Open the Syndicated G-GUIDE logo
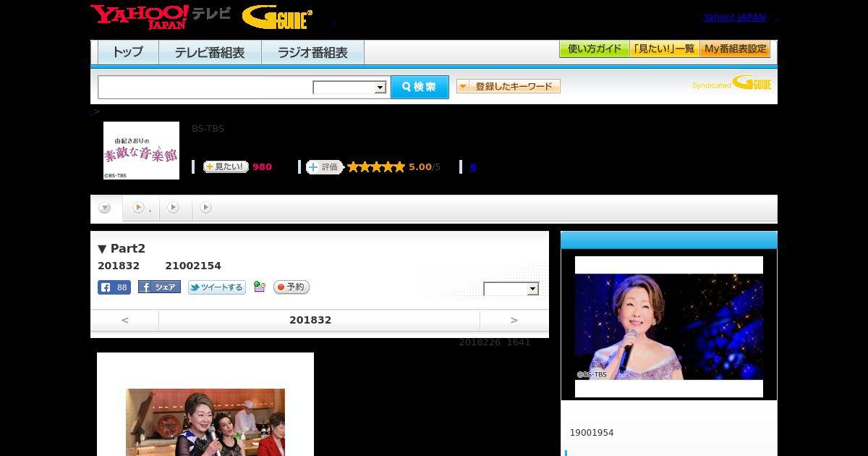This screenshot has height=456, width=868. pyautogui.click(x=731, y=83)
